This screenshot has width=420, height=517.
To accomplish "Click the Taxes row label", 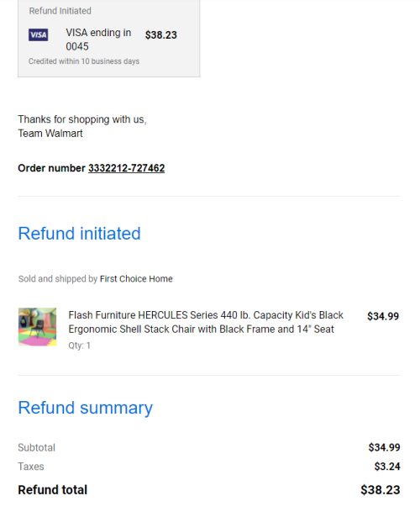I will coord(31,467).
